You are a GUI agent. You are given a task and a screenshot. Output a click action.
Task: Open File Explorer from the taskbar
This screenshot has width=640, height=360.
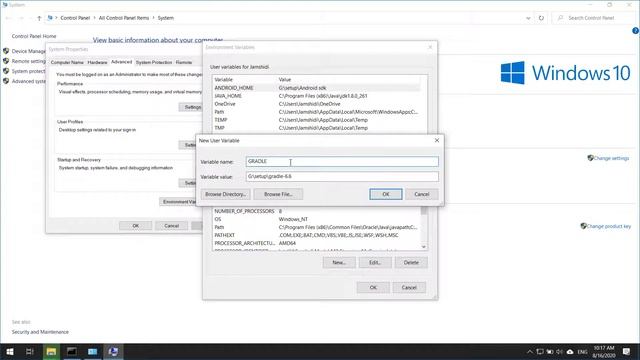tap(51, 351)
